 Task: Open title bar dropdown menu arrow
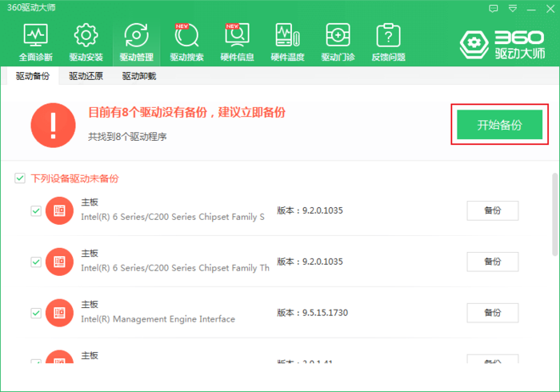coord(513,9)
